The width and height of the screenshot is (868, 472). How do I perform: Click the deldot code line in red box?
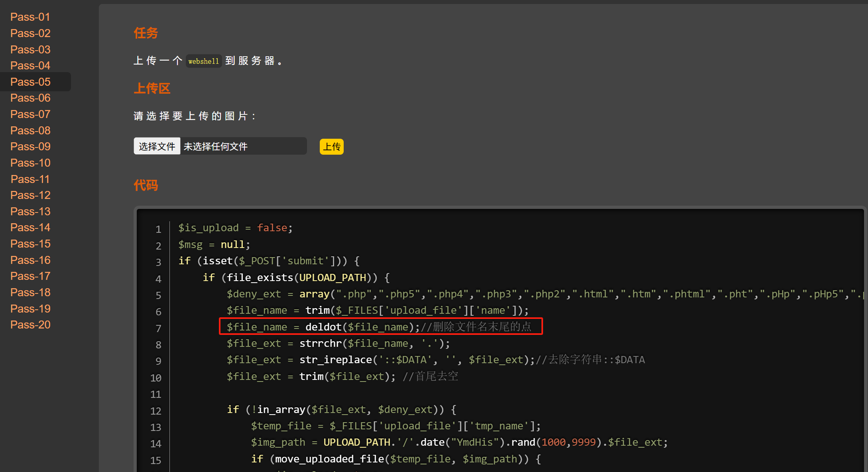[x=380, y=326]
